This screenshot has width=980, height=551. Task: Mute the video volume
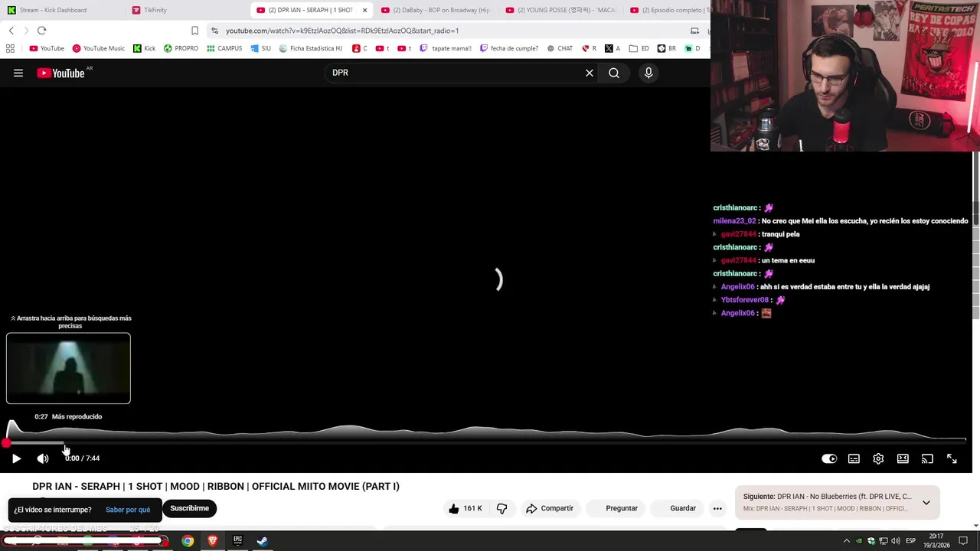click(43, 458)
